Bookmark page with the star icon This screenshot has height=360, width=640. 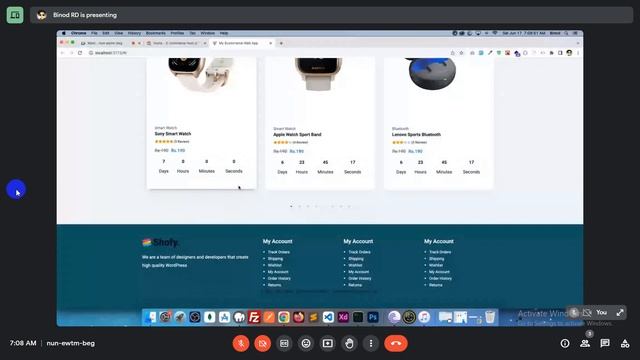462,53
